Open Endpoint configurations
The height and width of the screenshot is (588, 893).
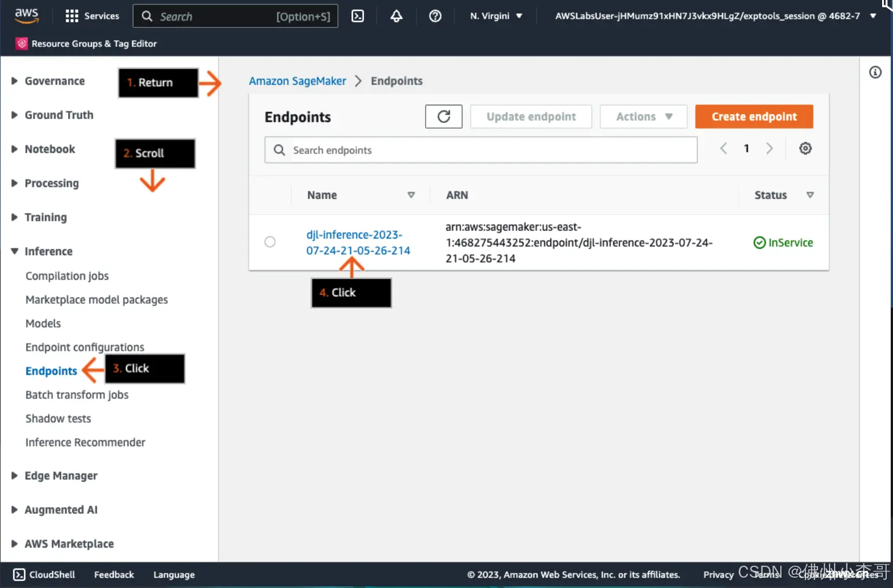(x=85, y=347)
